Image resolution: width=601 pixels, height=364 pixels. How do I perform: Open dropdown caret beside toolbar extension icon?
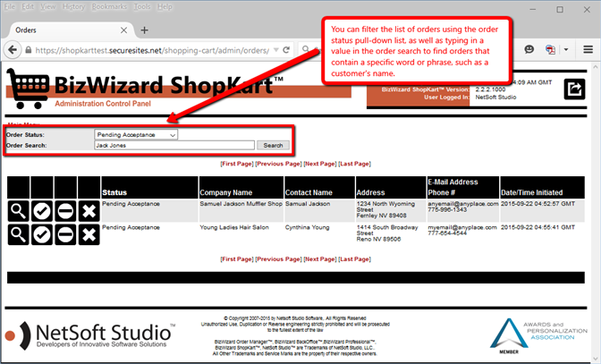pyautogui.click(x=566, y=49)
